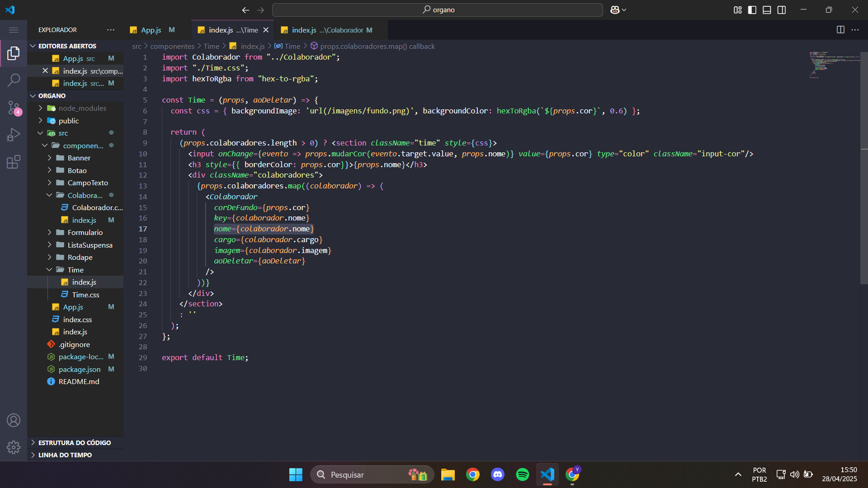Open Windows Start menu
This screenshot has height=488, width=868.
[x=296, y=474]
